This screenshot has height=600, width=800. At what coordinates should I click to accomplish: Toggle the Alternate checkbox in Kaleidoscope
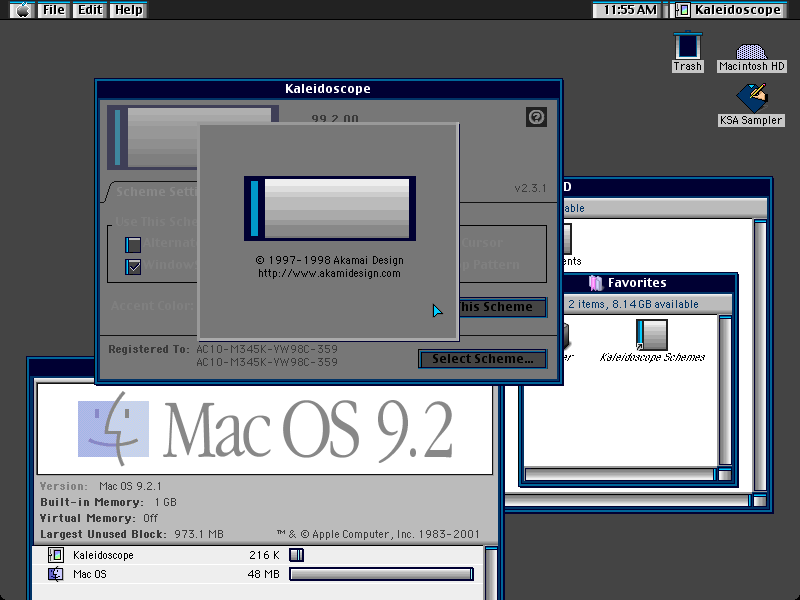pos(133,245)
